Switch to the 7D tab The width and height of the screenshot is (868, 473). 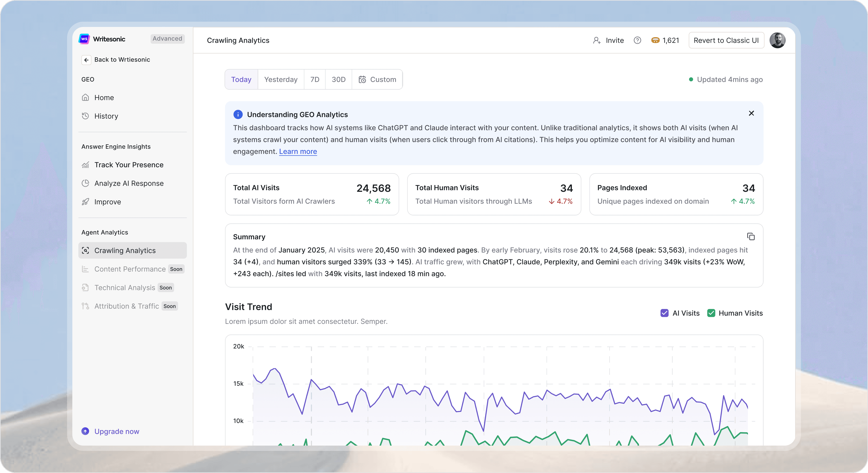314,79
